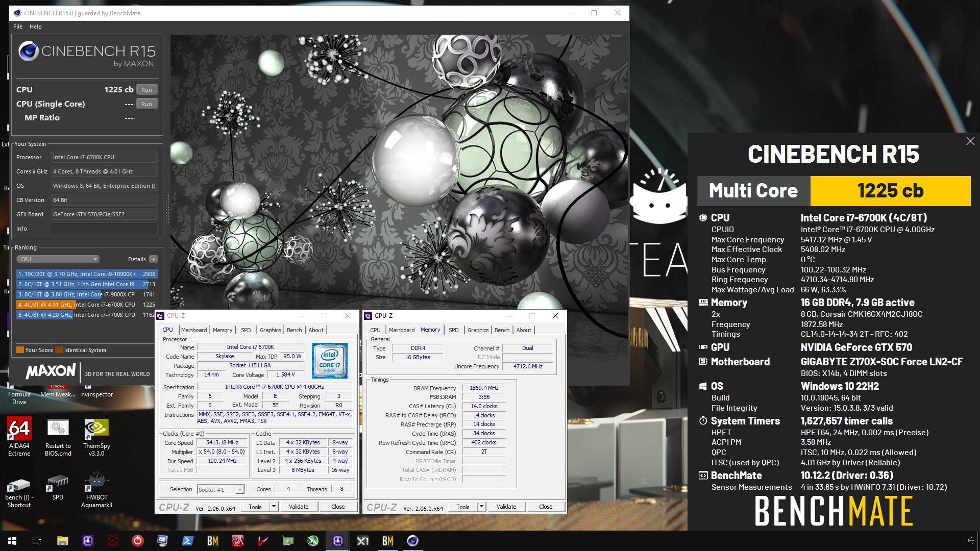Launch Restart to BIOS.cmd desktop icon
Viewport: 980px width, 551px height.
point(58,436)
